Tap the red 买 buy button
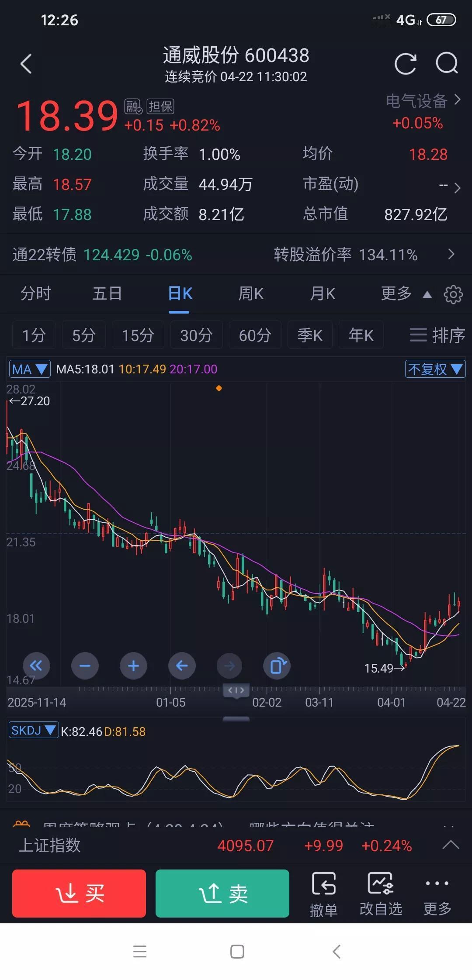 pos(79,893)
